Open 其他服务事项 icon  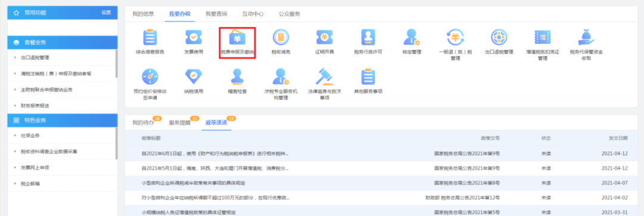click(x=369, y=77)
